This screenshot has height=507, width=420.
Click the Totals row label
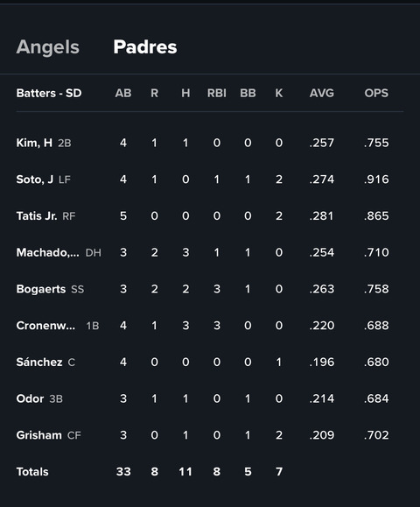point(32,472)
